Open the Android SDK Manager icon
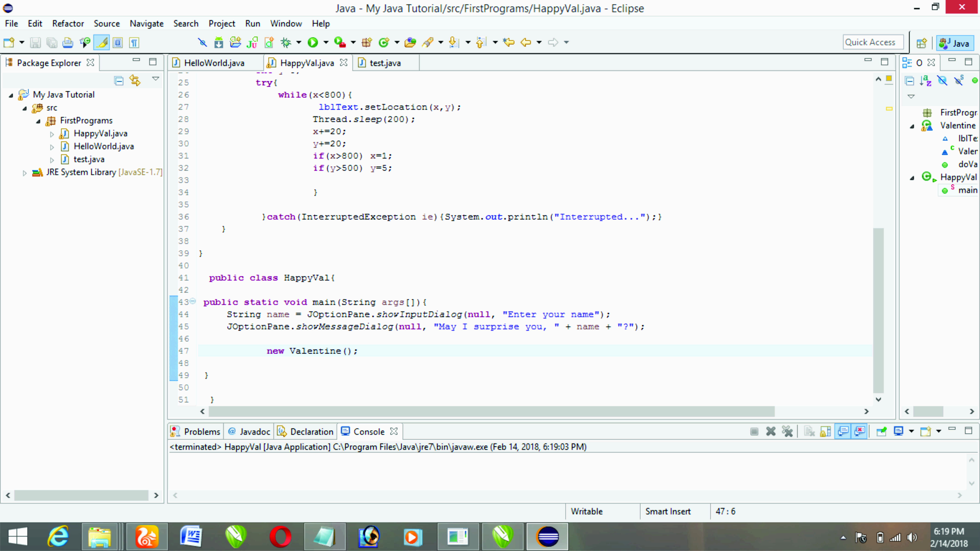This screenshot has width=980, height=551. (x=219, y=42)
